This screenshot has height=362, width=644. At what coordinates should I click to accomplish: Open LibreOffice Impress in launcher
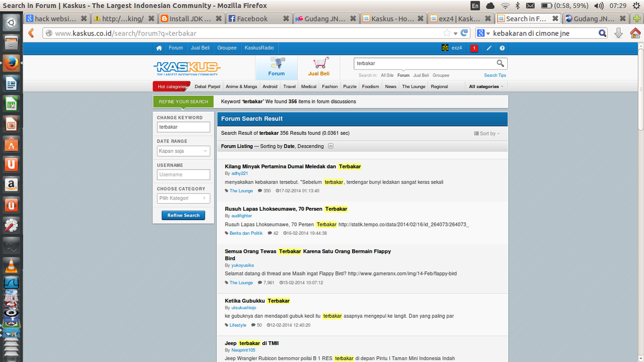11,124
